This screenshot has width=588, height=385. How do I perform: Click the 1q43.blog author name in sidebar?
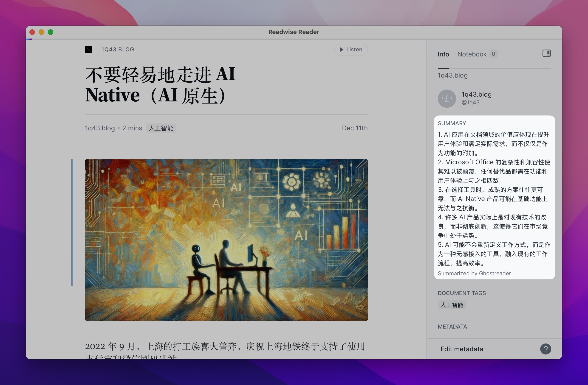point(476,94)
